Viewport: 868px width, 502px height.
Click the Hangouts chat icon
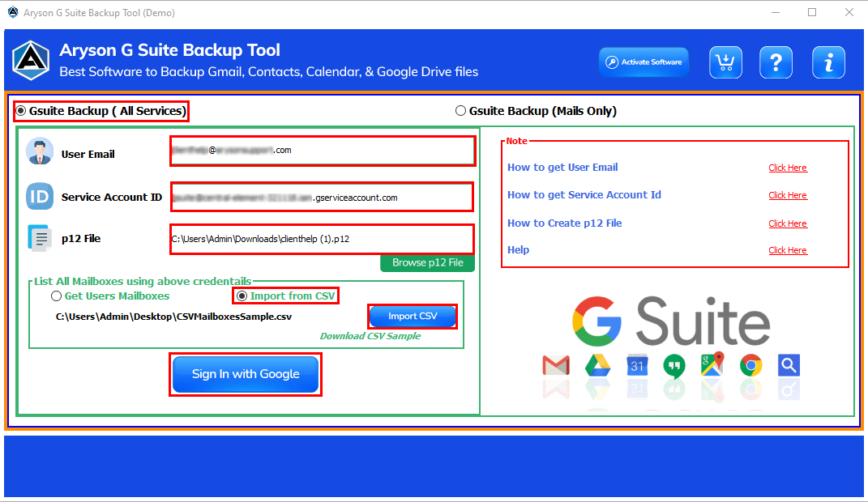(x=673, y=366)
